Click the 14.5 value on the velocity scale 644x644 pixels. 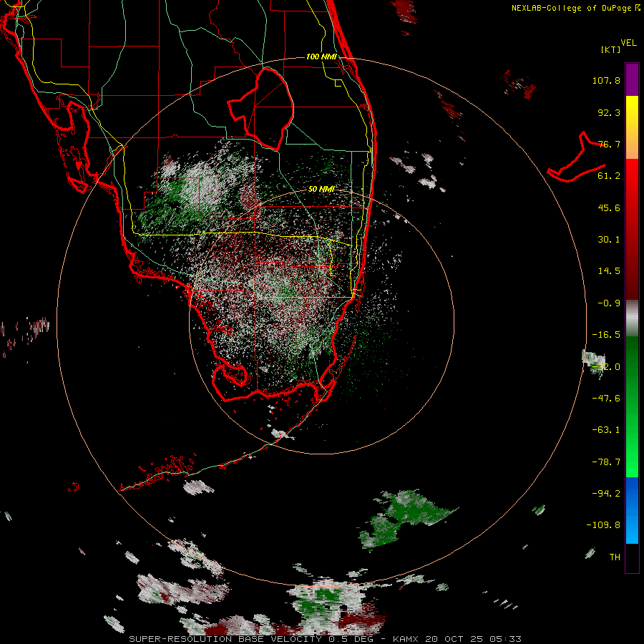tap(609, 271)
